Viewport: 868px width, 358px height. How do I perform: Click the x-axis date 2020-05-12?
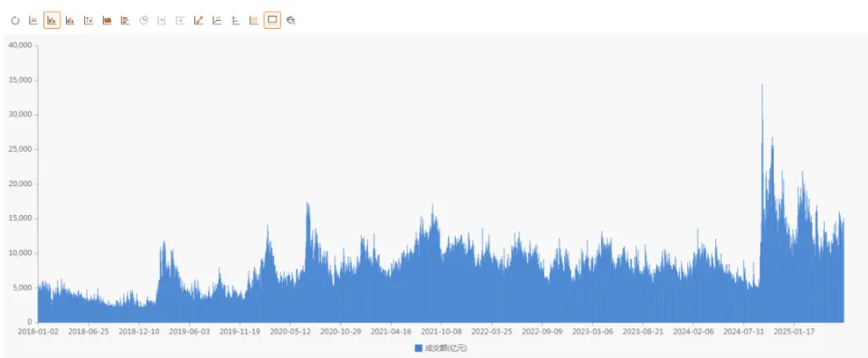[290, 332]
